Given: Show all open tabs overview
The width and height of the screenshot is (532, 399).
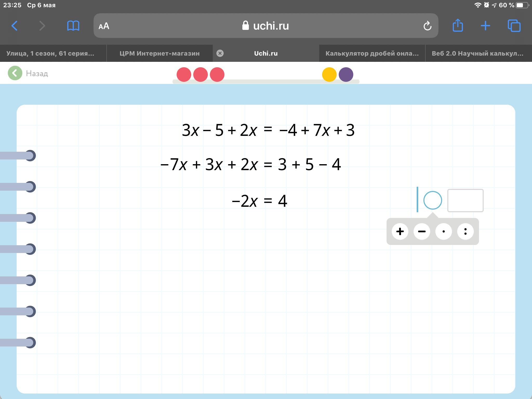Looking at the screenshot, I should pyautogui.click(x=514, y=26).
